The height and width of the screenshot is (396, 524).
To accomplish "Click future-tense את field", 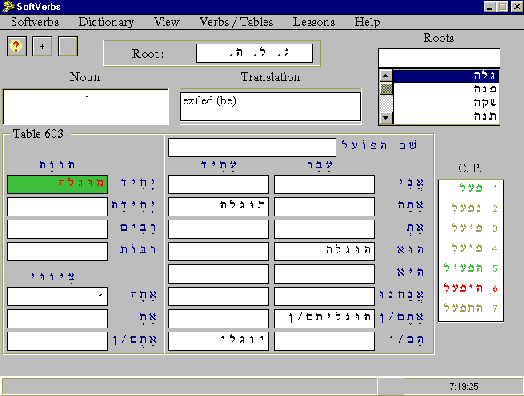I will tap(219, 229).
